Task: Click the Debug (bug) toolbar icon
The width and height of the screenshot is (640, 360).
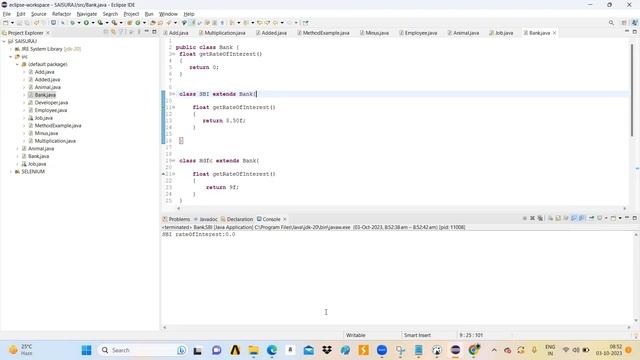Action: (x=72, y=23)
